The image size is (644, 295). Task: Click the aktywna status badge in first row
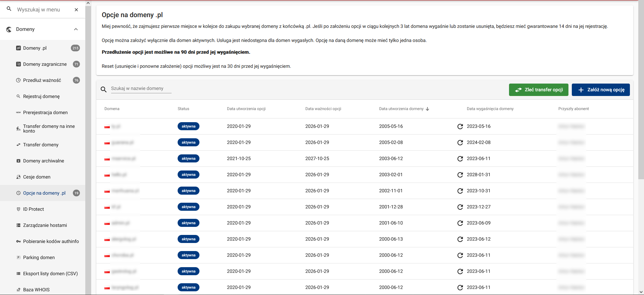click(188, 127)
